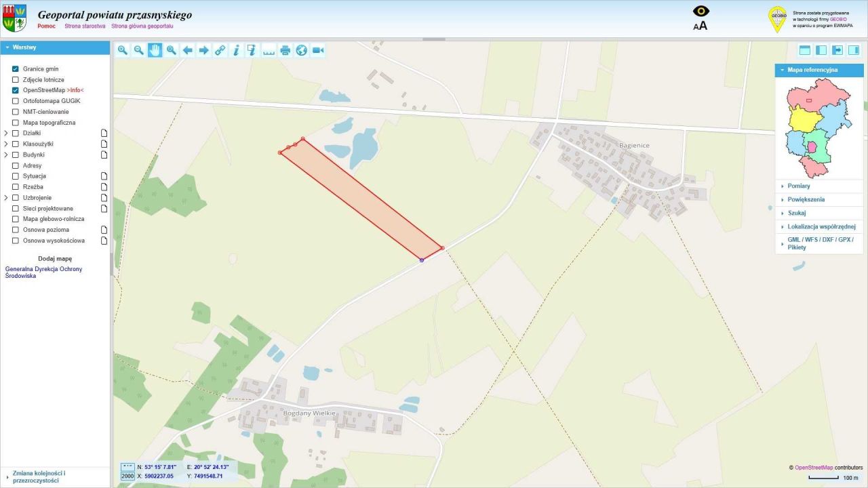Enable the Zdjęcie lotnicze layer checkbox
The width and height of the screenshot is (868, 488).
(16, 79)
